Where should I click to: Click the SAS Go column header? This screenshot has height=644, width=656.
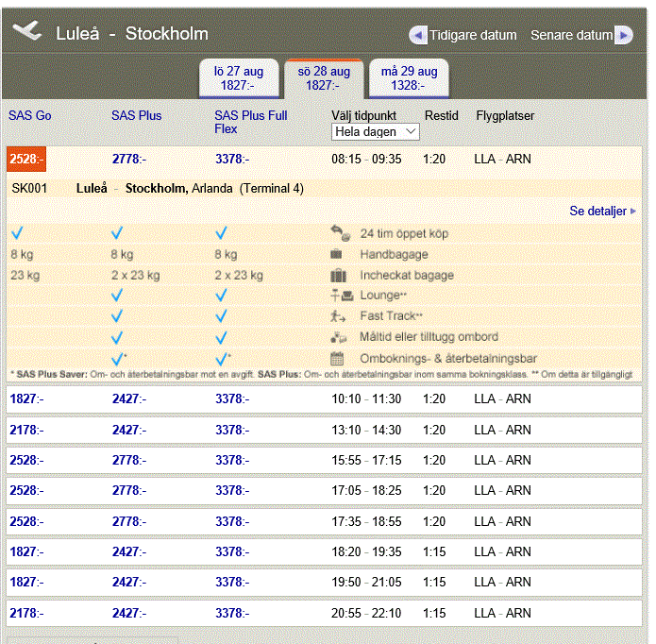[29, 115]
